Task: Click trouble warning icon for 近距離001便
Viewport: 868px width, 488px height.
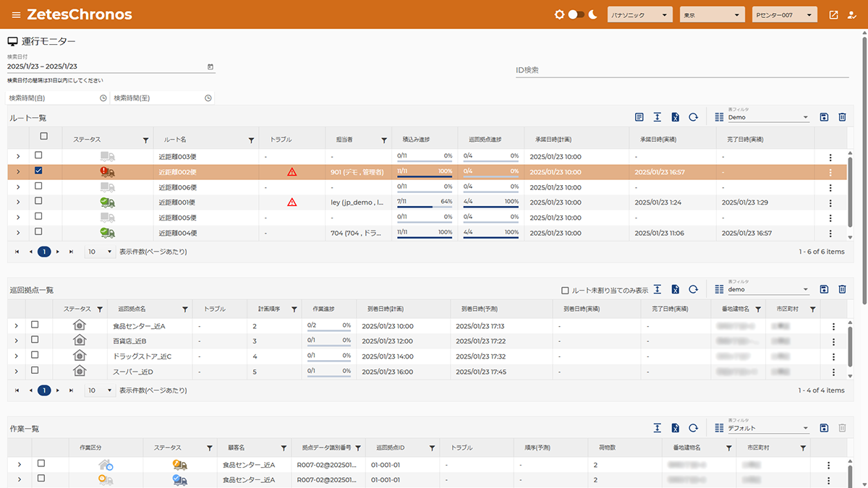Action: pos(292,202)
